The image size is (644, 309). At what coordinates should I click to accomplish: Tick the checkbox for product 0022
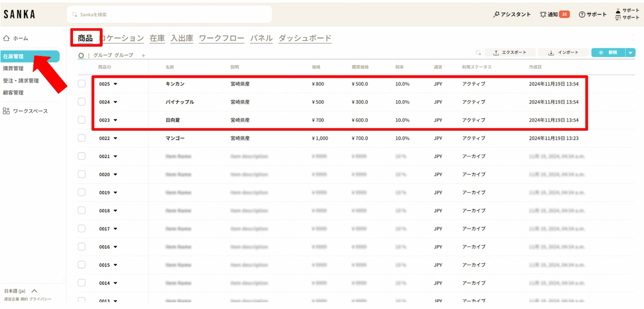click(x=82, y=138)
